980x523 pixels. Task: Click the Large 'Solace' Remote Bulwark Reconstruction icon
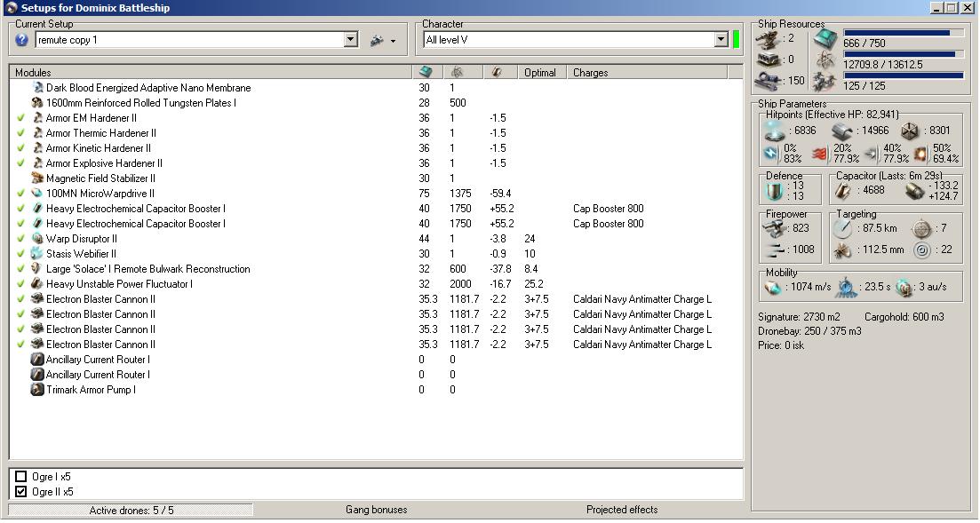tap(37, 269)
